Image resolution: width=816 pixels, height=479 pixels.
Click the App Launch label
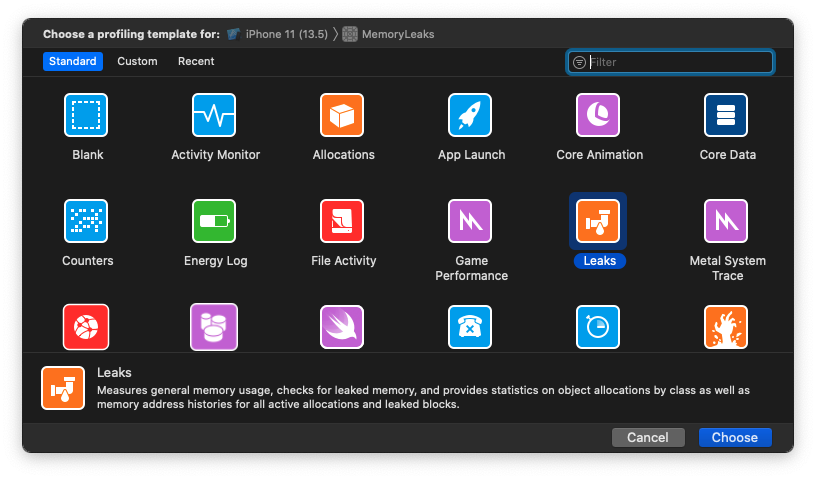coord(471,155)
